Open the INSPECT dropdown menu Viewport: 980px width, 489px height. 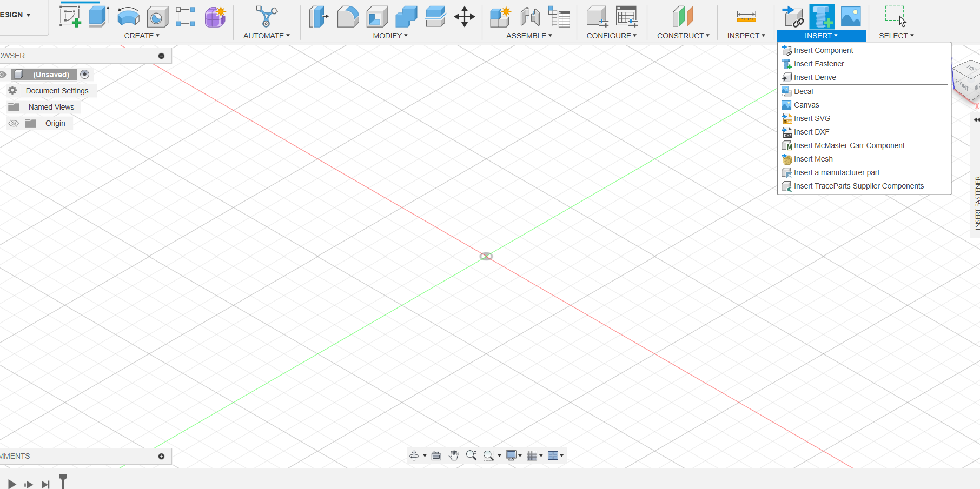point(746,36)
